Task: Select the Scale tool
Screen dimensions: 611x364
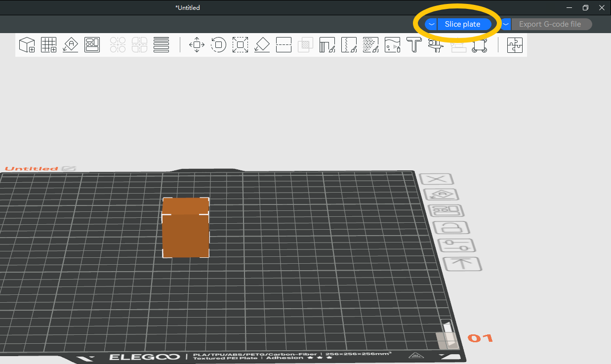Action: pos(240,44)
